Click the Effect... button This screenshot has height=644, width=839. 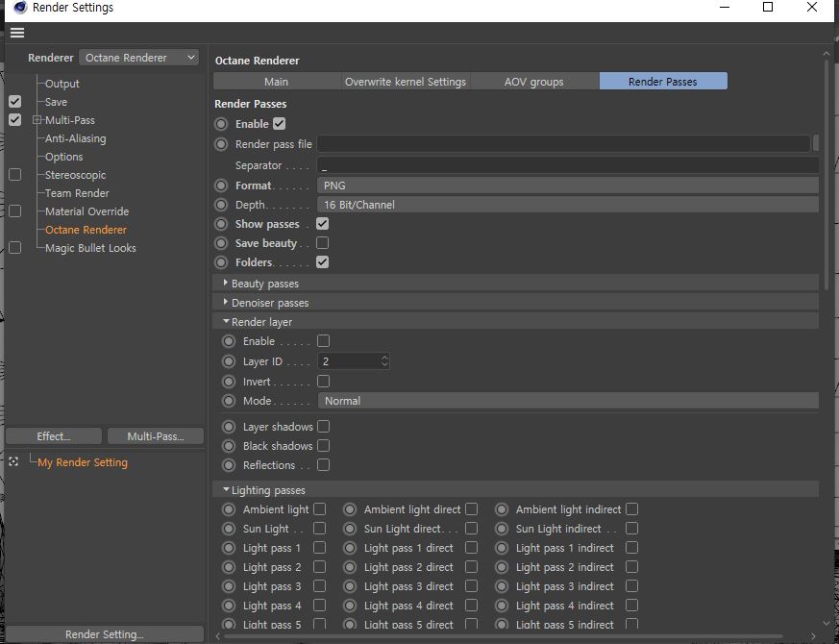[54, 436]
